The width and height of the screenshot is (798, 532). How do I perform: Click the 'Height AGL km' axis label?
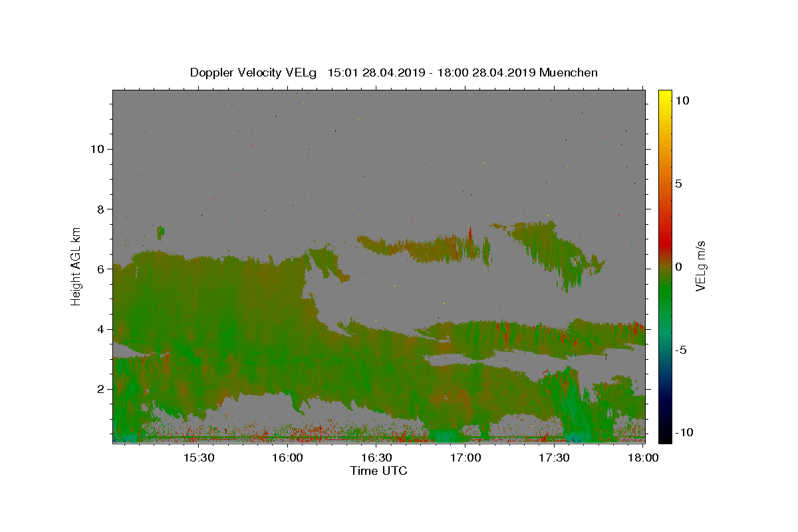pos(76,266)
